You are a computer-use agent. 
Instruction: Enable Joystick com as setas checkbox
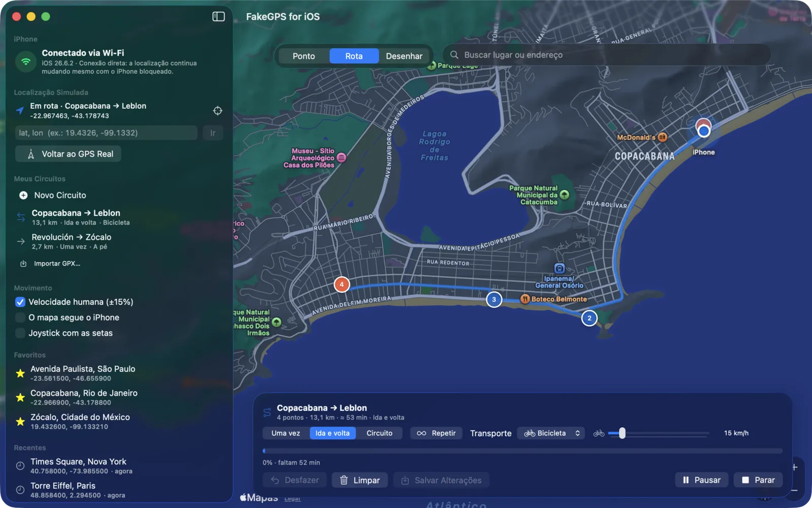pyautogui.click(x=20, y=333)
